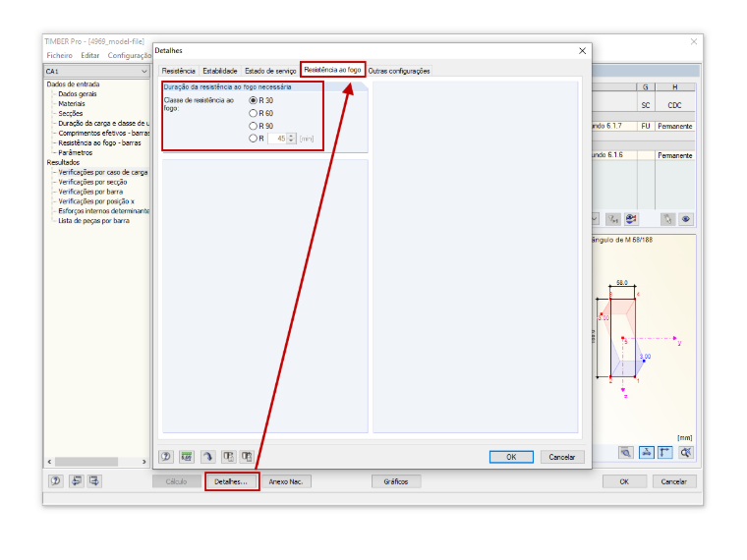Screen dimensions: 747x560
Task: Click the colored result diagram icon
Action: click(x=631, y=219)
